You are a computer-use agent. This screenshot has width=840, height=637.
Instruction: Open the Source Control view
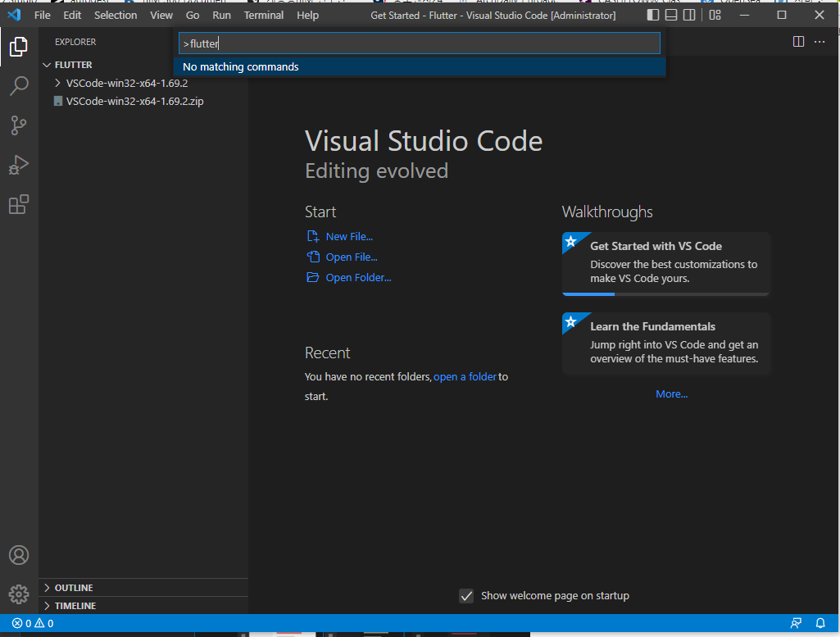[19, 125]
